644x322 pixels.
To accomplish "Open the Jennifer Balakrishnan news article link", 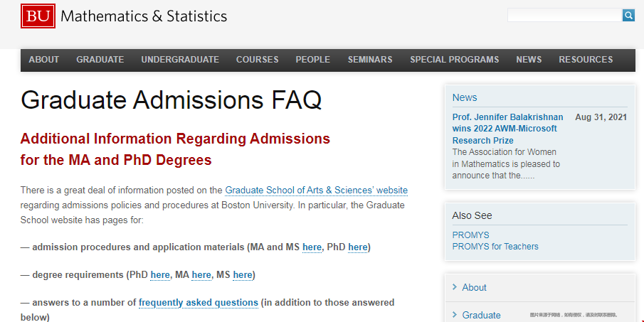I will 507,129.
